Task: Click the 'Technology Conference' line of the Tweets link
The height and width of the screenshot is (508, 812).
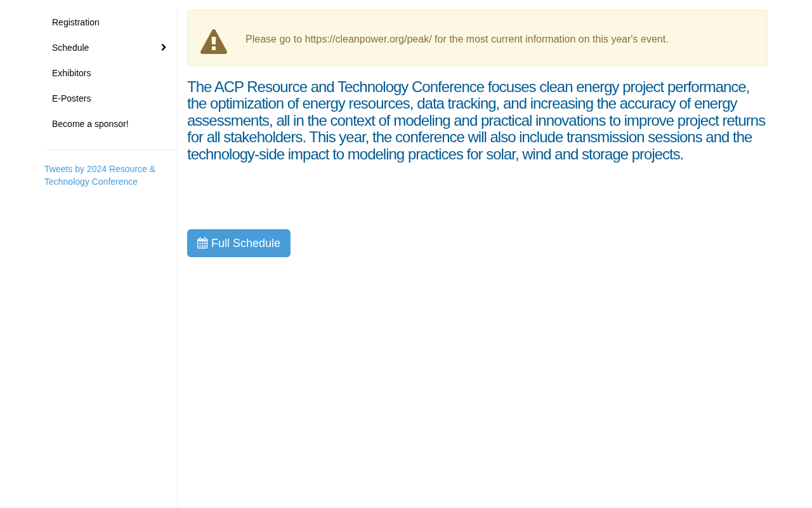Action: pyautogui.click(x=91, y=182)
